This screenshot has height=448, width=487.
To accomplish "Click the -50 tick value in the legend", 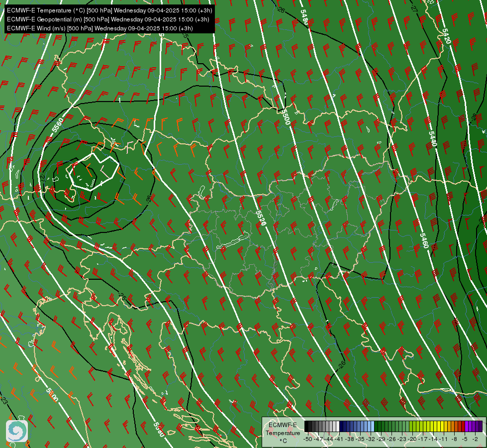I will click(308, 440).
